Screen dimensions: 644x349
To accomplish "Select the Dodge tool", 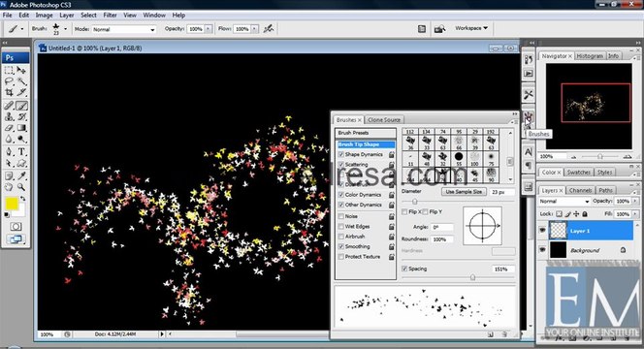I will pyautogui.click(x=21, y=140).
